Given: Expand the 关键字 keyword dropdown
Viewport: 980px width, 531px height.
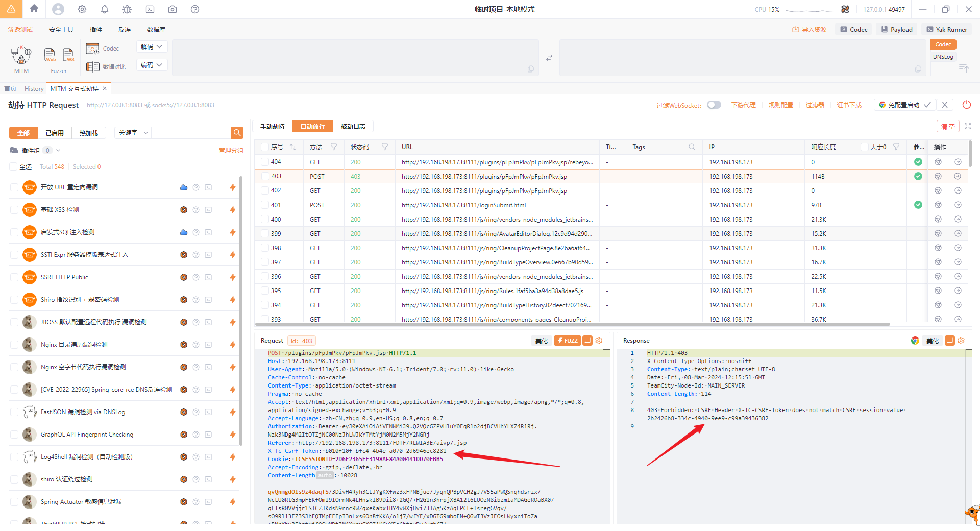Looking at the screenshot, I should (133, 133).
